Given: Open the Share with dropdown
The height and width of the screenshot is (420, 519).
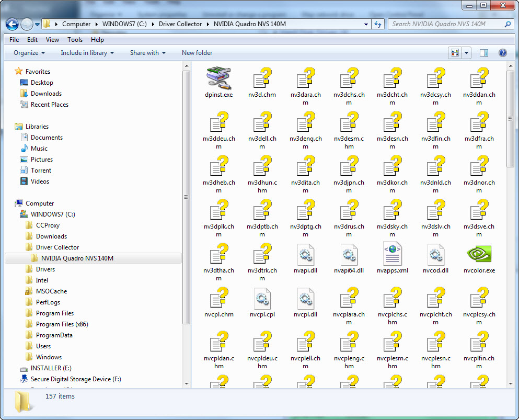Looking at the screenshot, I should coord(147,53).
